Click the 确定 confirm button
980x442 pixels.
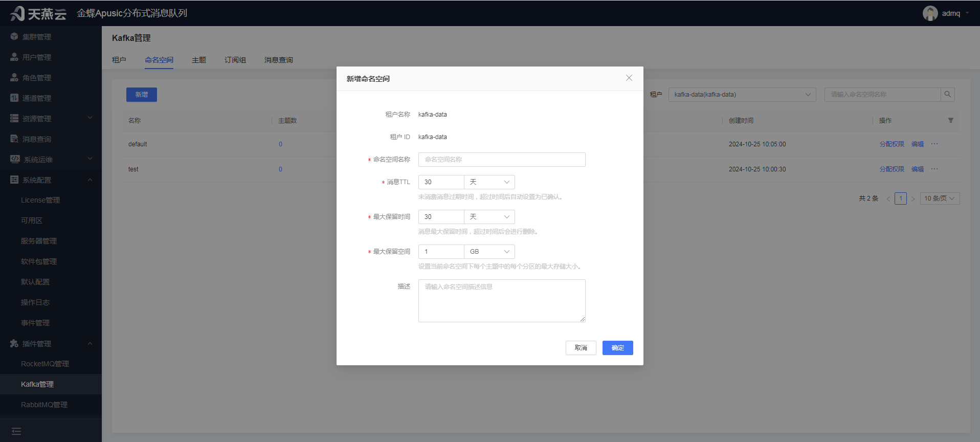618,348
